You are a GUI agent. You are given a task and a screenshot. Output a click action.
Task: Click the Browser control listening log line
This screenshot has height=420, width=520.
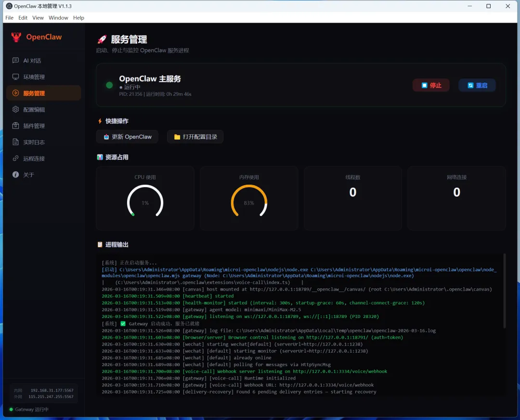[x=252, y=337]
